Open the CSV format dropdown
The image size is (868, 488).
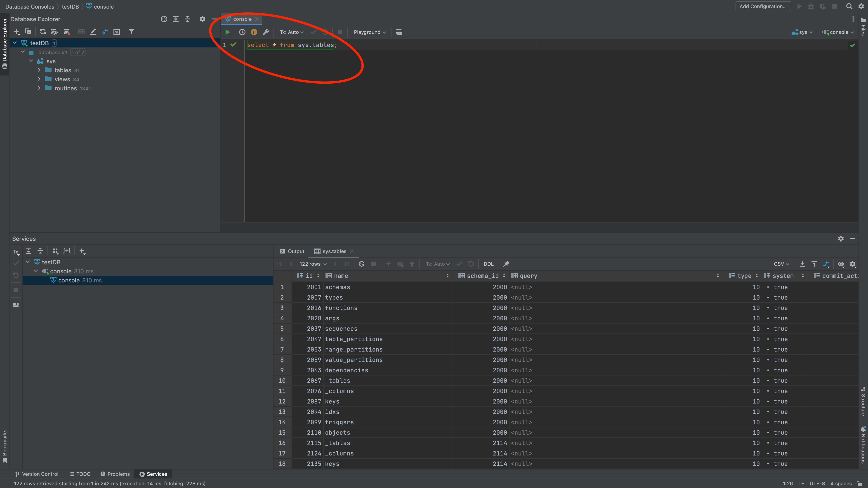coord(781,264)
